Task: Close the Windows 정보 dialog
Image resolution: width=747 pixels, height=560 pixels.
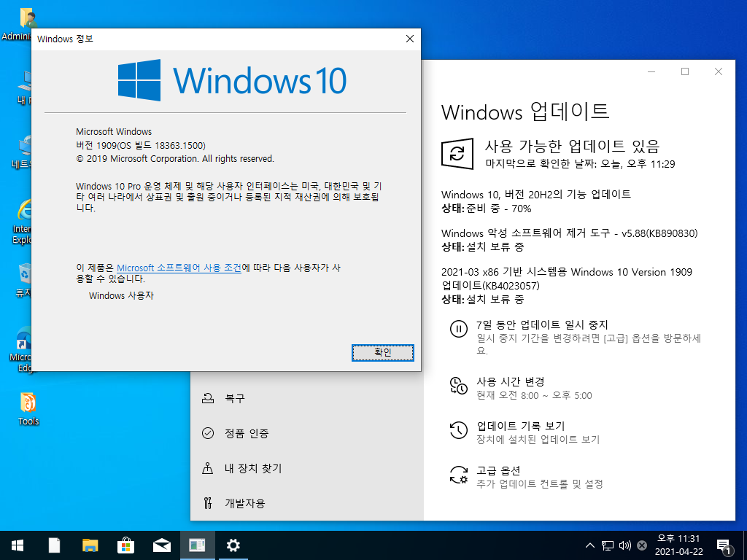Action: 410,39
